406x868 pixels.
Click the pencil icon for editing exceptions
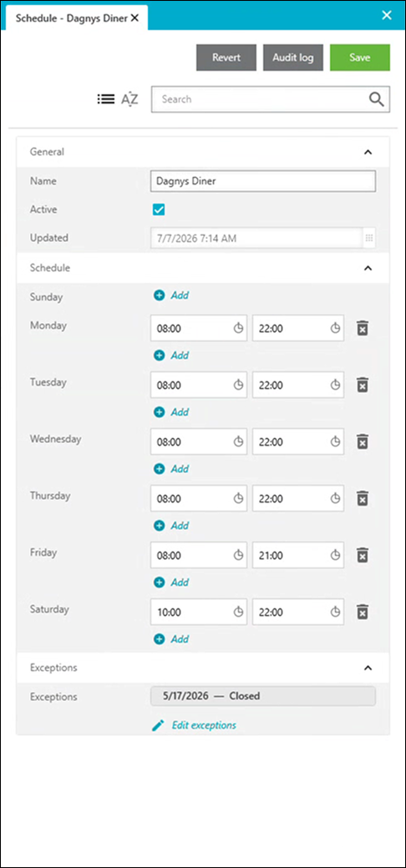(159, 725)
